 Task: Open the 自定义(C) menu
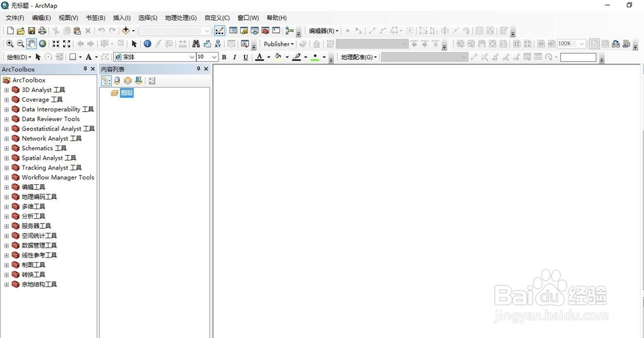pos(217,17)
